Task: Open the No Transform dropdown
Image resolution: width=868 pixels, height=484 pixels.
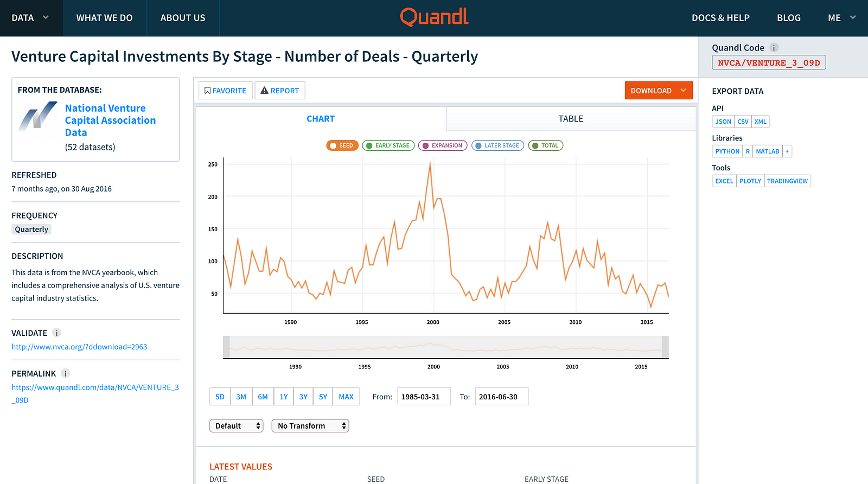Action: (310, 426)
